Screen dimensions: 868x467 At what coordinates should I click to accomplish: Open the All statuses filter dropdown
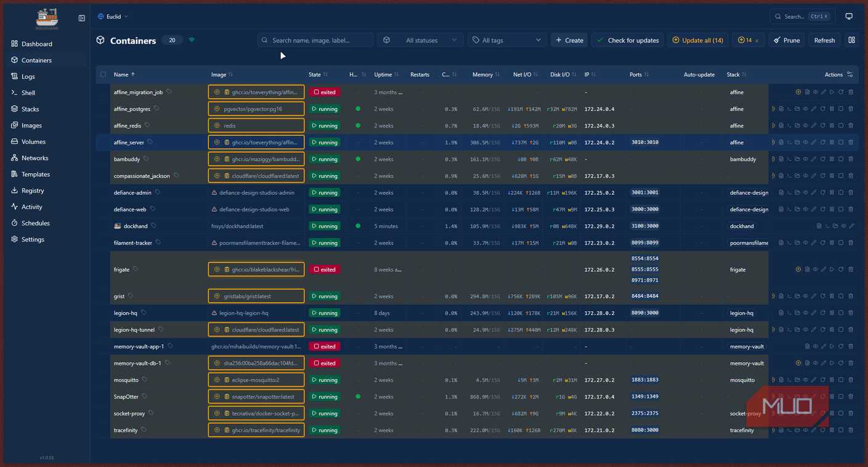420,40
